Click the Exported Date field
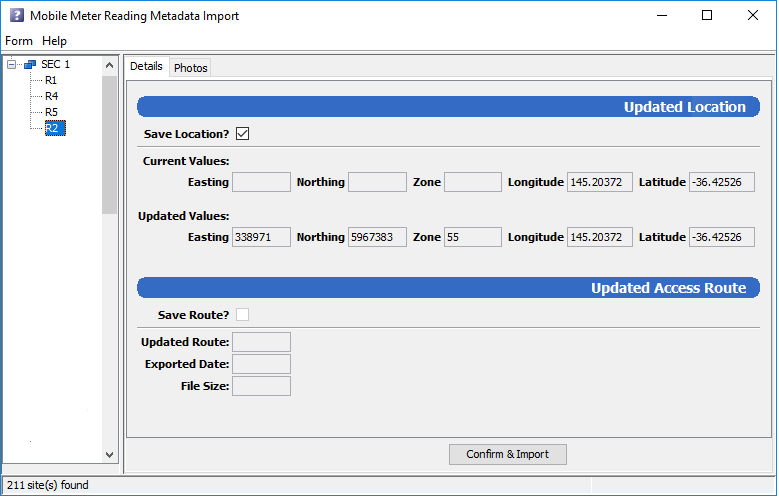 click(261, 364)
